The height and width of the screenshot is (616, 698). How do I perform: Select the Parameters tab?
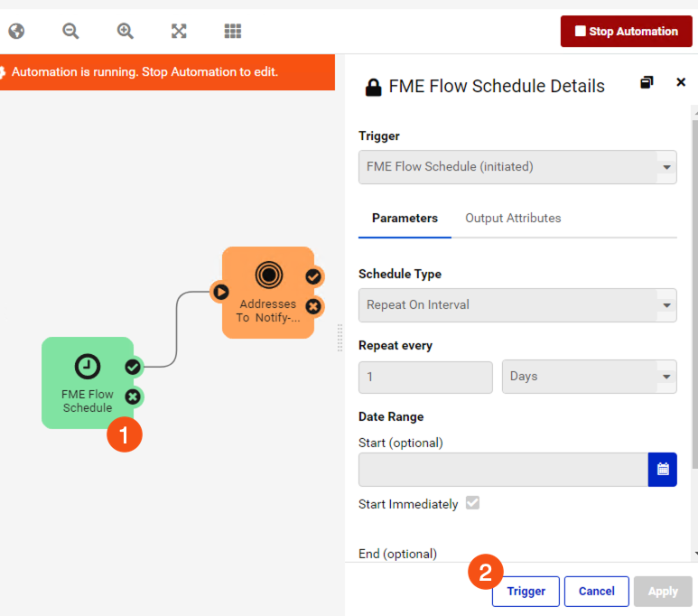point(405,219)
